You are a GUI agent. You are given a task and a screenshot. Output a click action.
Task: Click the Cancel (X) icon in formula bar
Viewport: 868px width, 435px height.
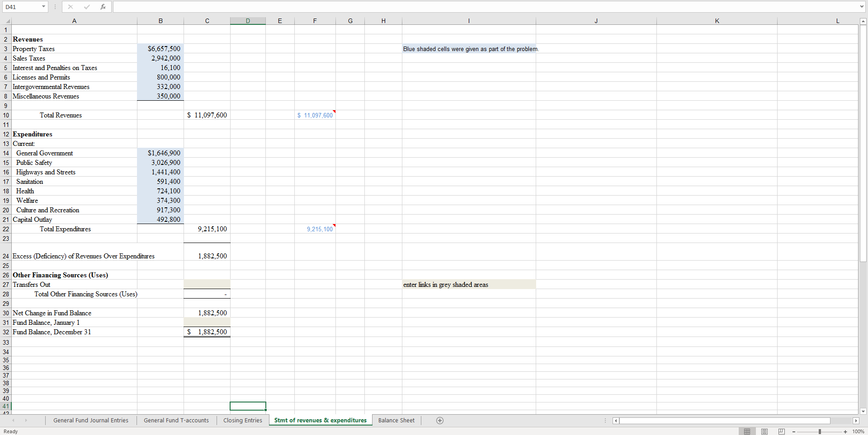[x=70, y=7]
